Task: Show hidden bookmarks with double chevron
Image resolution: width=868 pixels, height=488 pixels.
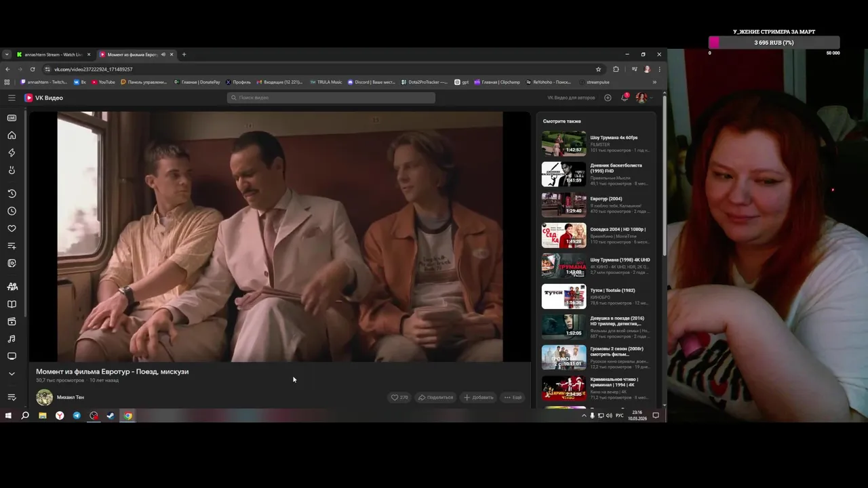Action: pos(654,82)
